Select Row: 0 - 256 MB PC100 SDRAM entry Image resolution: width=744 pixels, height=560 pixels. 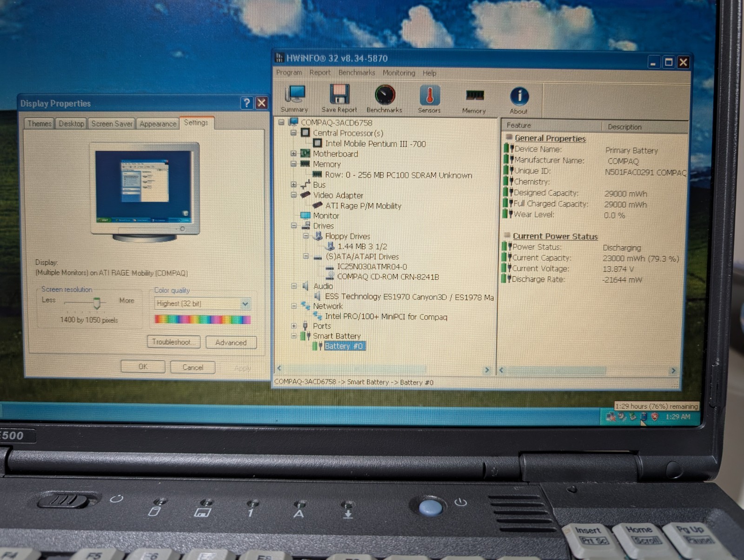pyautogui.click(x=398, y=175)
